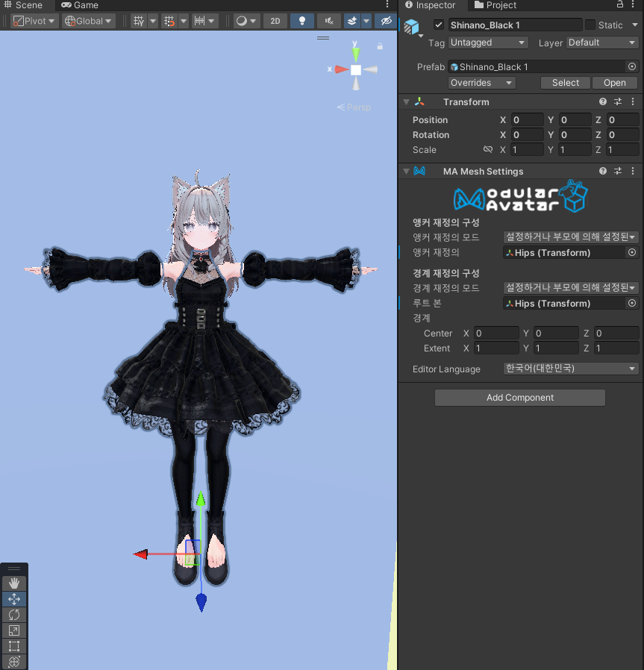Toggle Persp perspective view label

point(354,107)
